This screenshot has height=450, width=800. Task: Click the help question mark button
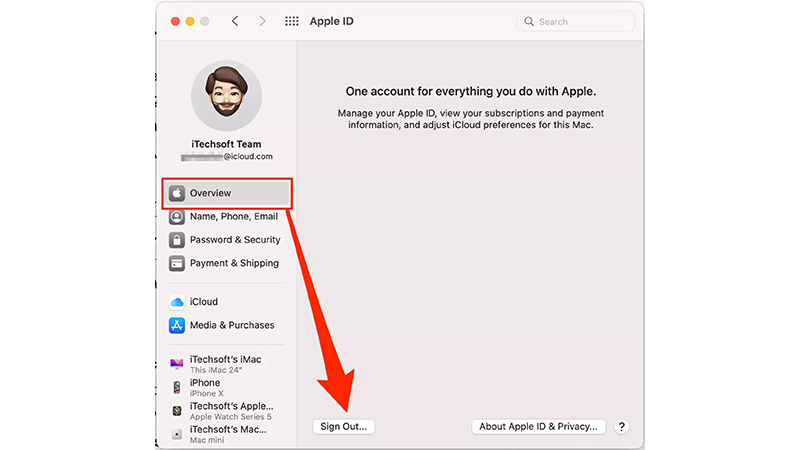pyautogui.click(x=621, y=427)
